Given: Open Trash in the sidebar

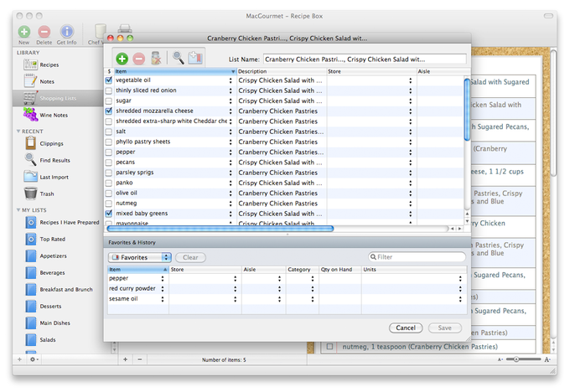Looking at the screenshot, I should [x=47, y=193].
